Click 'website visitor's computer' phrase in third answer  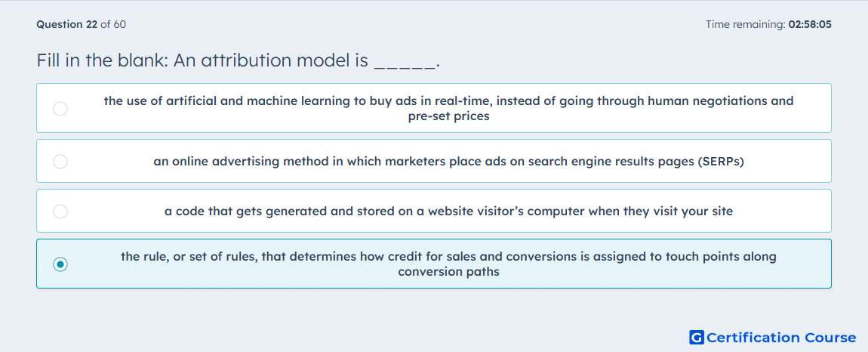click(528, 212)
